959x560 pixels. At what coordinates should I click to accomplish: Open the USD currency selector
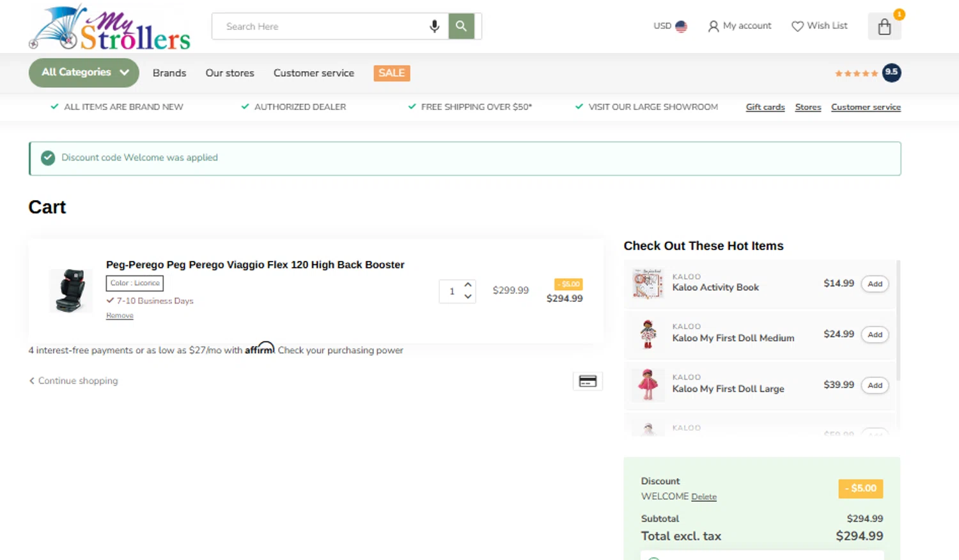pyautogui.click(x=669, y=26)
